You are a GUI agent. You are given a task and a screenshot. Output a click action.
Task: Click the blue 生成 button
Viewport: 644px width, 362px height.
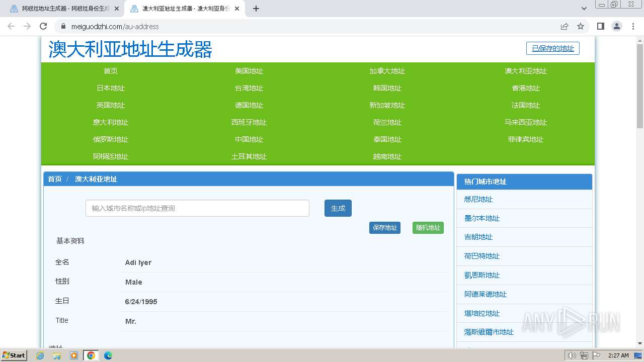click(x=338, y=208)
